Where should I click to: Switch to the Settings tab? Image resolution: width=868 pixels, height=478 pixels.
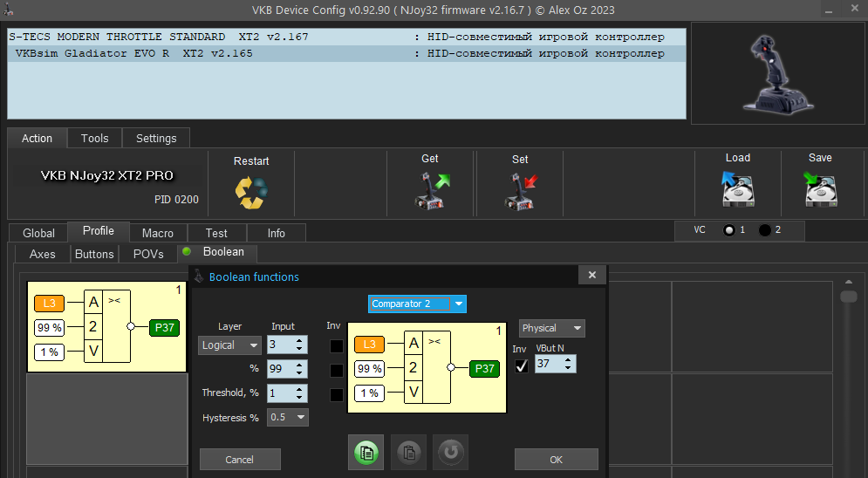click(156, 139)
